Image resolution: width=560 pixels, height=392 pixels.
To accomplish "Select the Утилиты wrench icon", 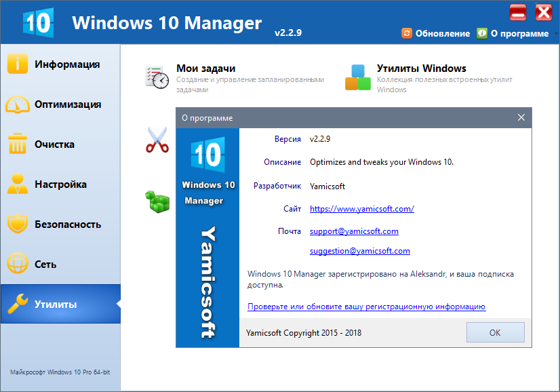I will [x=18, y=304].
